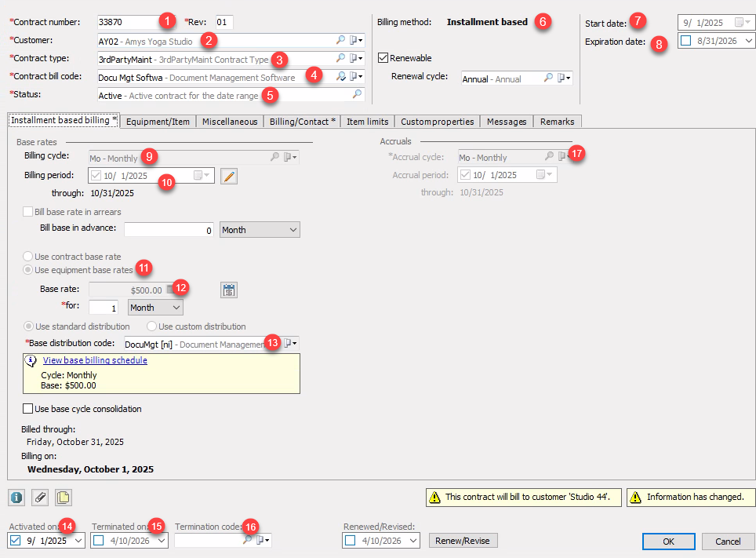Click 'This contract will bill to customer' warning
This screenshot has width=756, height=558.
tap(524, 498)
